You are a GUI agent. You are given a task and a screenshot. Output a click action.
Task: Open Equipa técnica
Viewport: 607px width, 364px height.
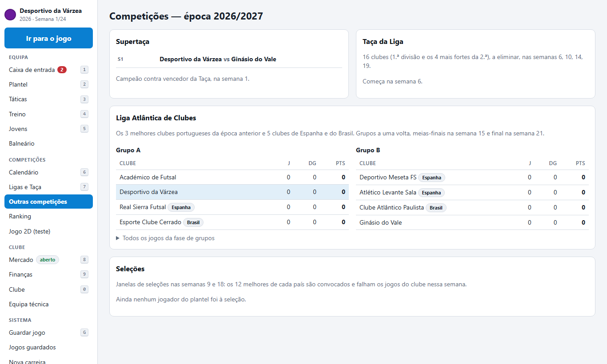(48, 304)
